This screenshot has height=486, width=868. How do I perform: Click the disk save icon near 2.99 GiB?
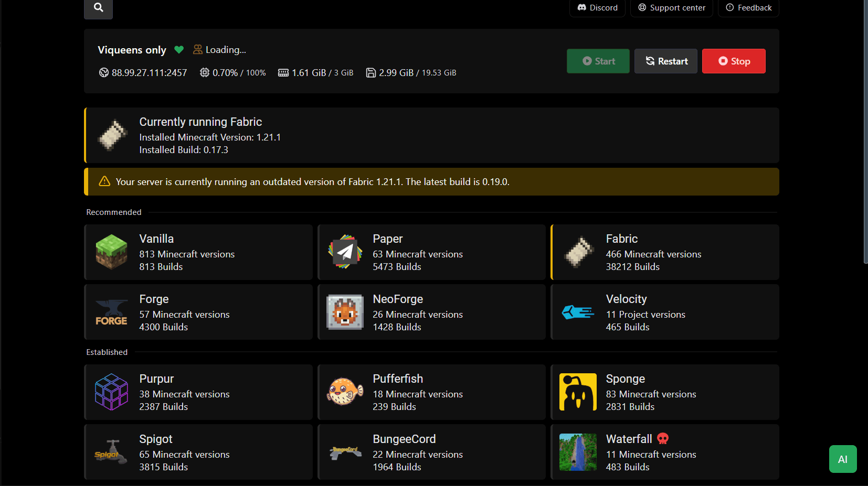tap(371, 72)
